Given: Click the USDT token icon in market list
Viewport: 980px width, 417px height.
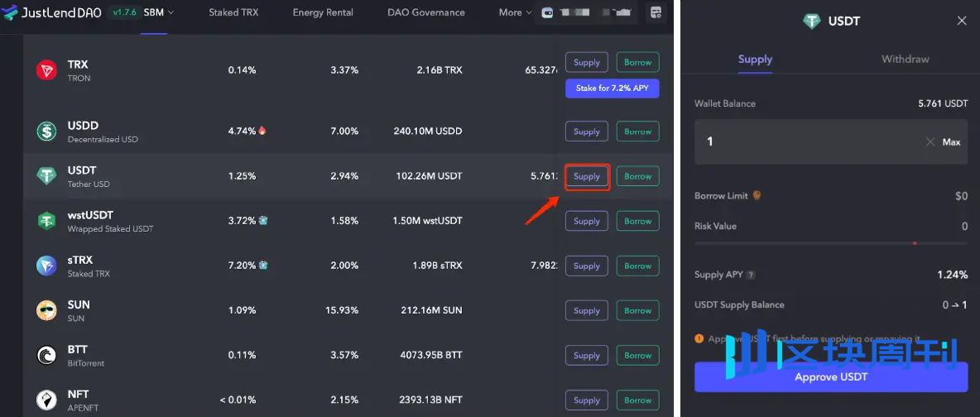Looking at the screenshot, I should (x=46, y=176).
